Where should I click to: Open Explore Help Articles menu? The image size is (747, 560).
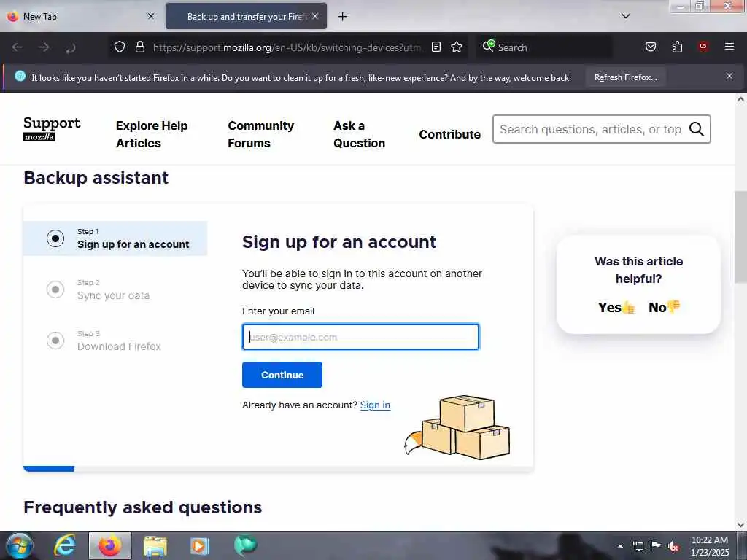pos(152,134)
